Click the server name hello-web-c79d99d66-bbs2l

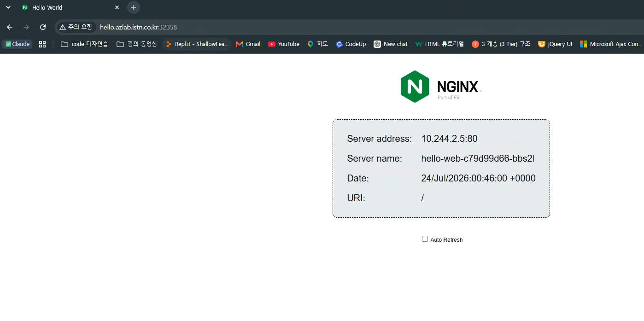click(478, 158)
